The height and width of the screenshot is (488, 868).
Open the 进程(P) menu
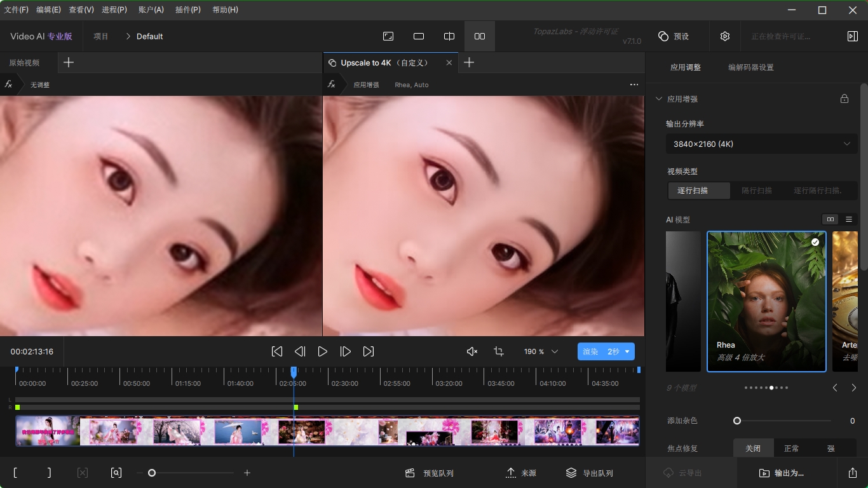tap(114, 10)
